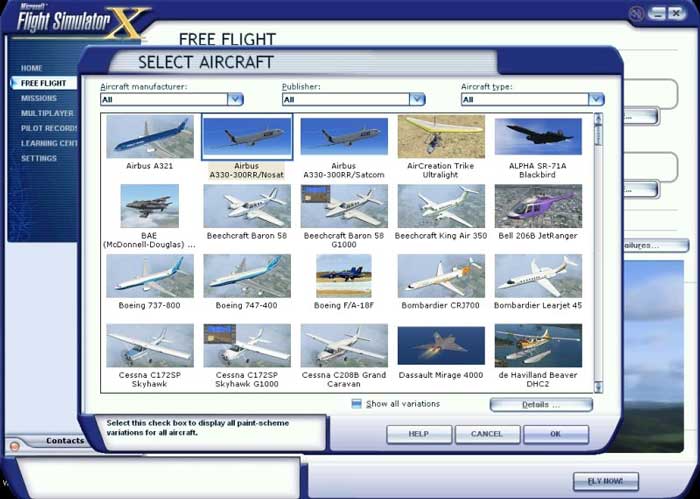
Task: Pick the Boeing 737-800 thumbnail
Action: pyautogui.click(x=150, y=276)
